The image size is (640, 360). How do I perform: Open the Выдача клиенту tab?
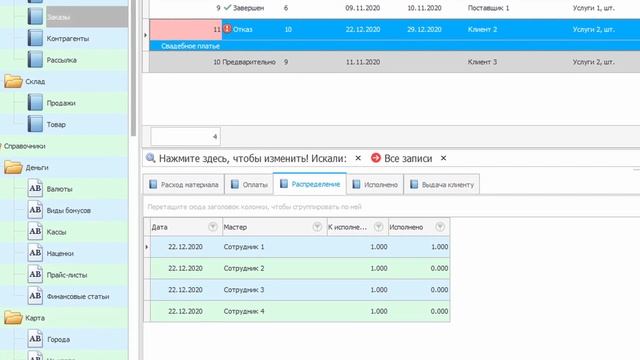click(442, 184)
